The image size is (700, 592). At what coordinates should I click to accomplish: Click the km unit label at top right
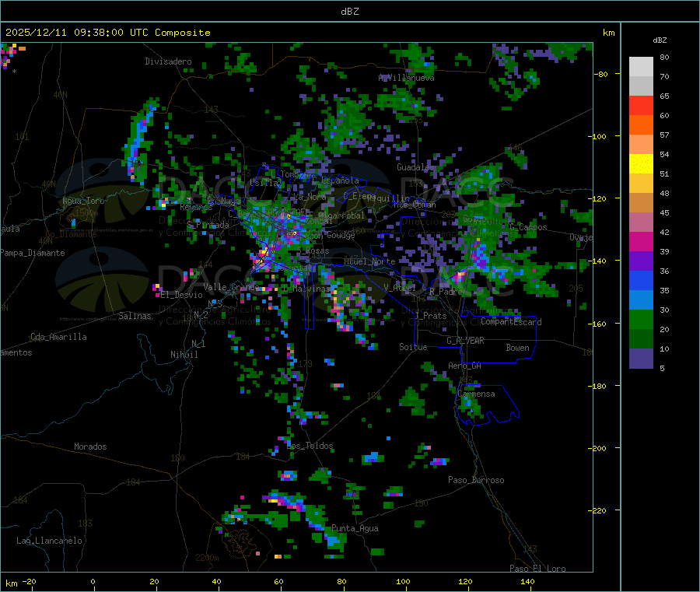[x=608, y=33]
